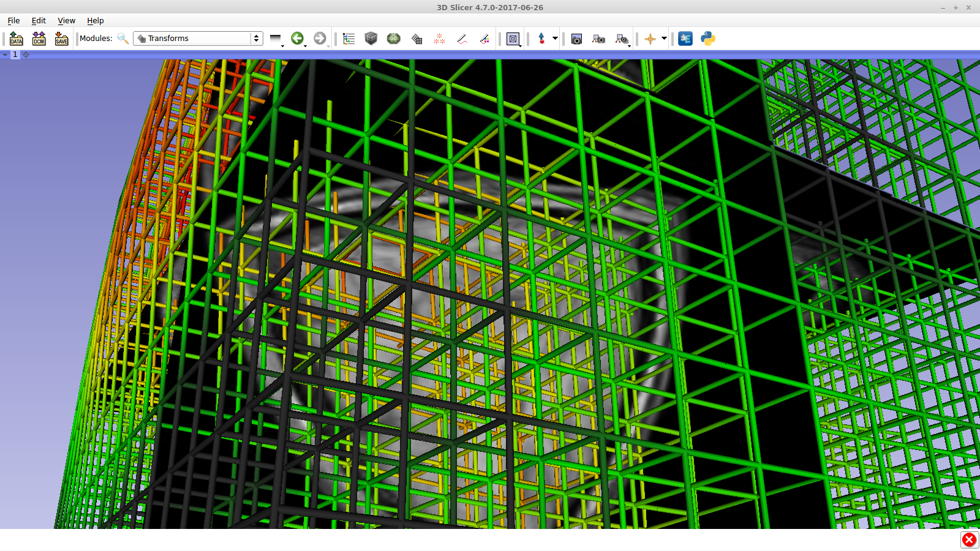Open the Python Interactor icon
The image size is (980, 551).
tap(708, 39)
